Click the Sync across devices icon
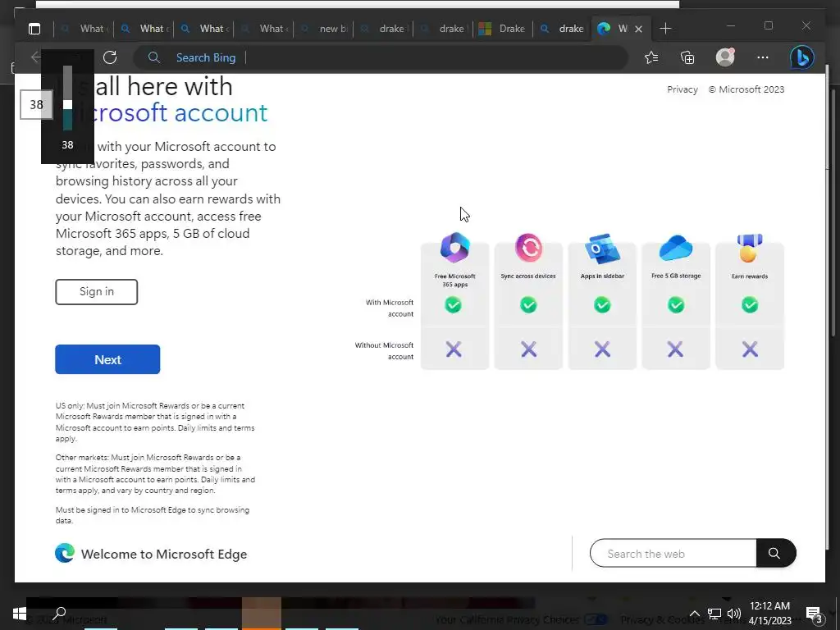 [528, 247]
